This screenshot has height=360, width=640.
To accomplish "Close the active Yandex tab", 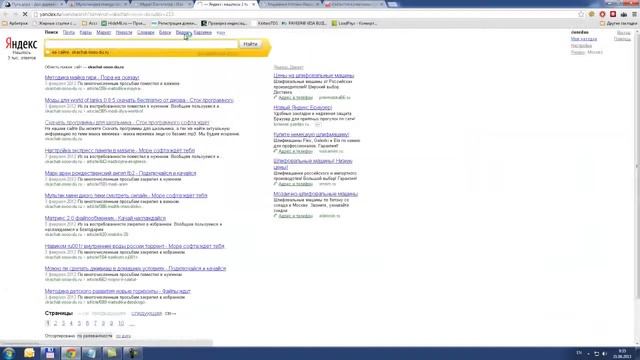I will click(x=253, y=4).
